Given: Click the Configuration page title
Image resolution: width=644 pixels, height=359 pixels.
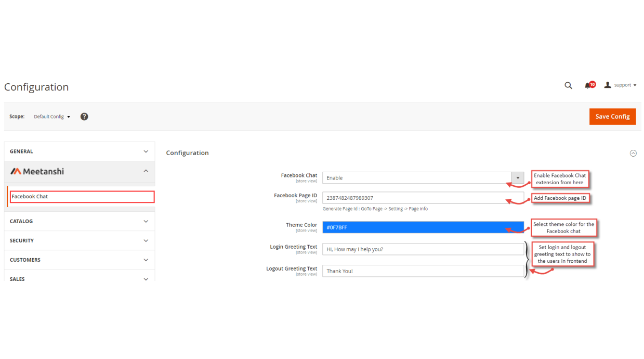Looking at the screenshot, I should coord(36,87).
